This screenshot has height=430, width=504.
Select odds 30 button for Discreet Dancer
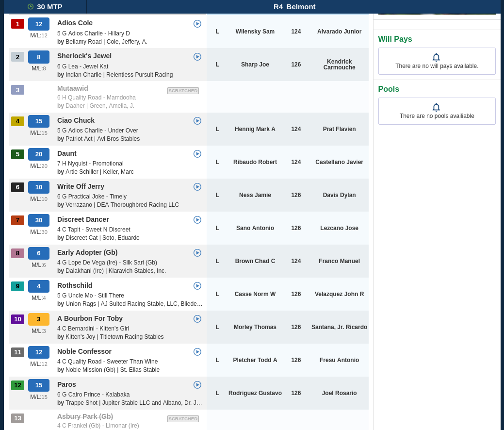tap(39, 220)
